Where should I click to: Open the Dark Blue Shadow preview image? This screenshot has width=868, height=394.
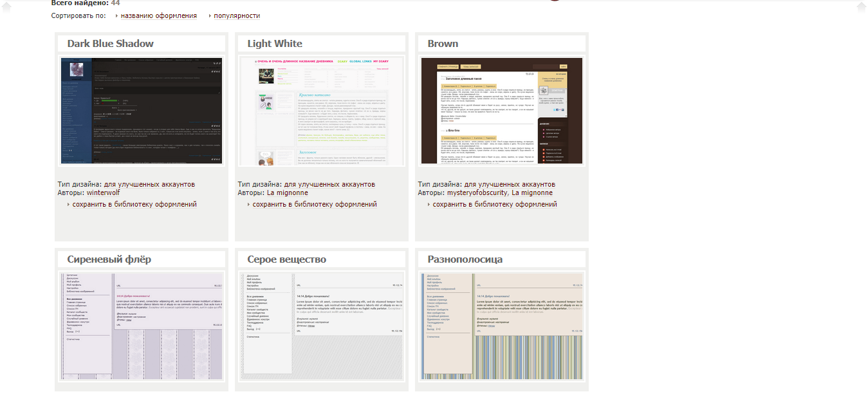[x=141, y=109]
